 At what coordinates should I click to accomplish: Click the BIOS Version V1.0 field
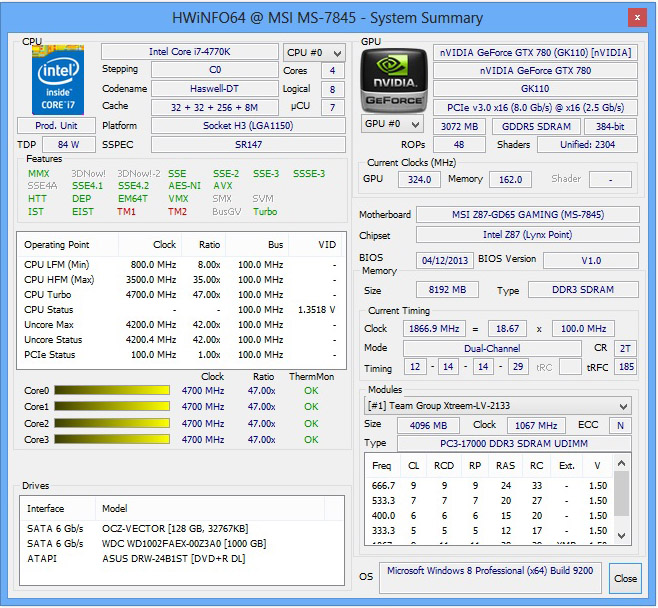coord(591,261)
